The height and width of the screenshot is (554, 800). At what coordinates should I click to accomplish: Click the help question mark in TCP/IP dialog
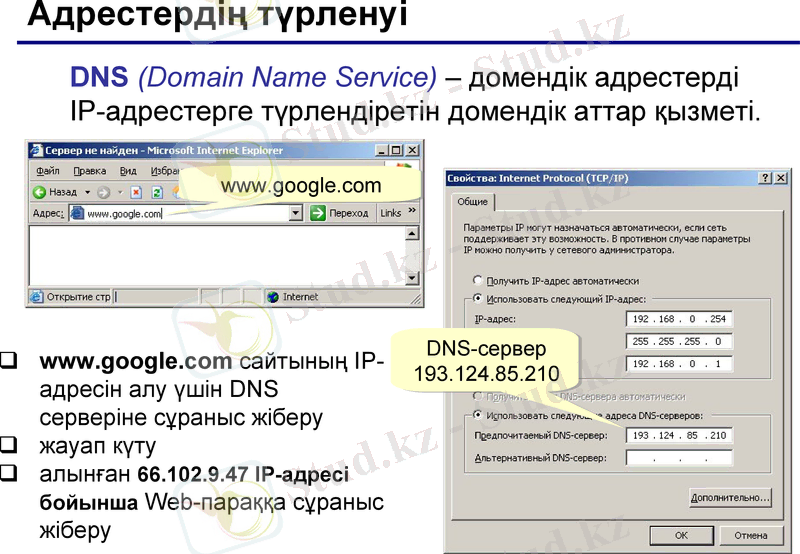(765, 178)
